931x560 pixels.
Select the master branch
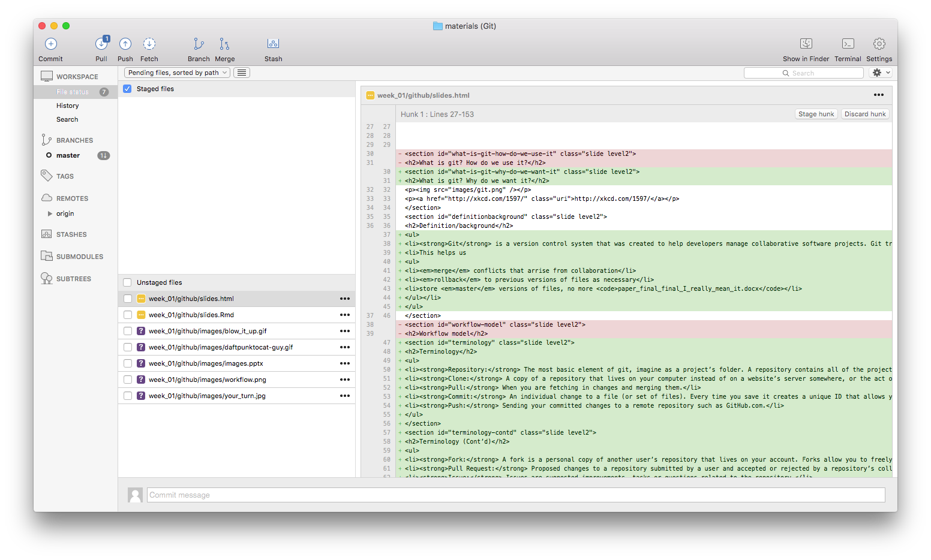[68, 155]
